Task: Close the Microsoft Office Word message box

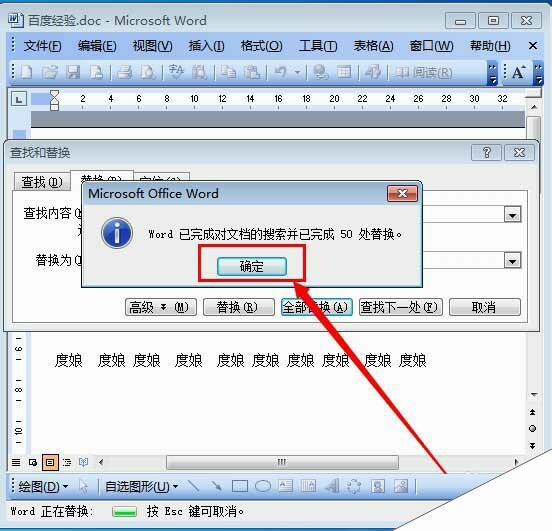Action: pyautogui.click(x=402, y=193)
